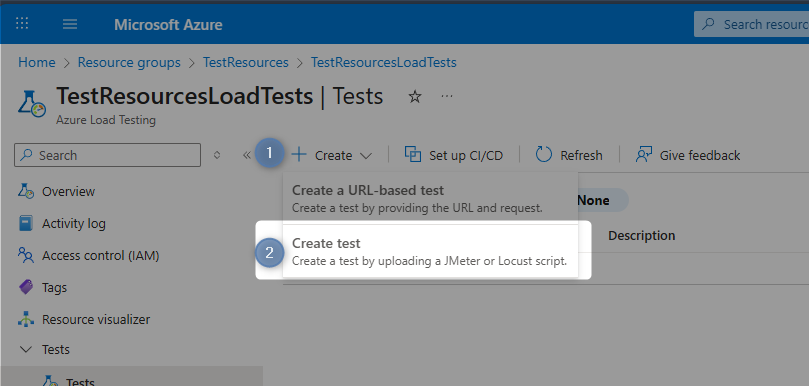This screenshot has width=809, height=386.
Task: Go to Home breadcrumb
Action: [x=37, y=62]
